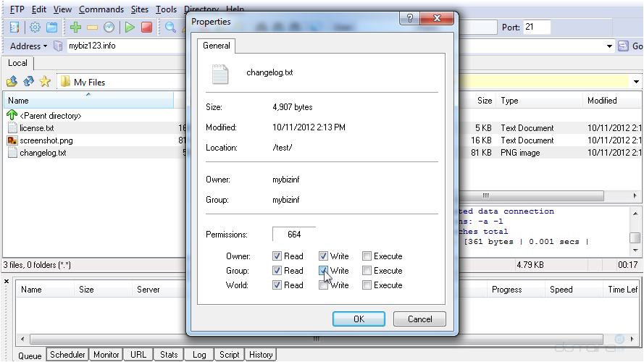644x362 pixels.
Task: Click the Go arrow icon
Action: (x=623, y=46)
